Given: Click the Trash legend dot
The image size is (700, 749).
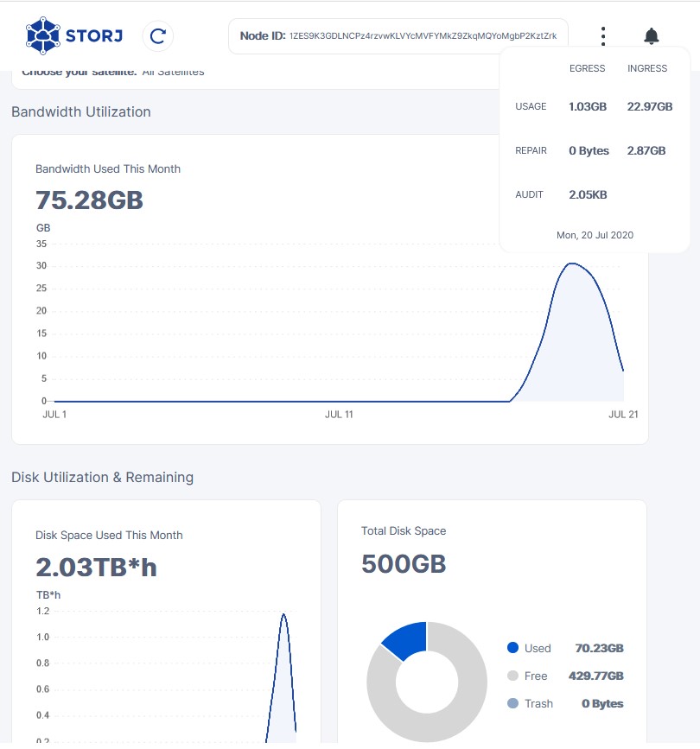Looking at the screenshot, I should coord(512,703).
